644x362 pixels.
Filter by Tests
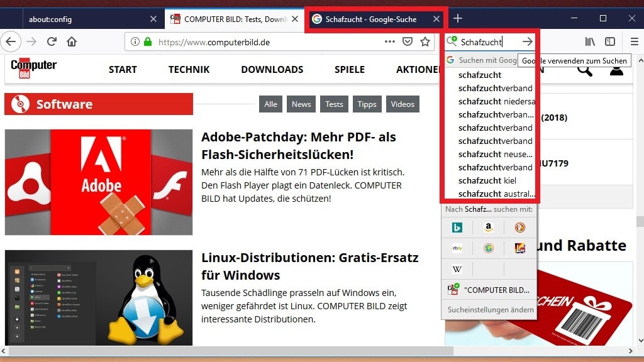[x=334, y=104]
